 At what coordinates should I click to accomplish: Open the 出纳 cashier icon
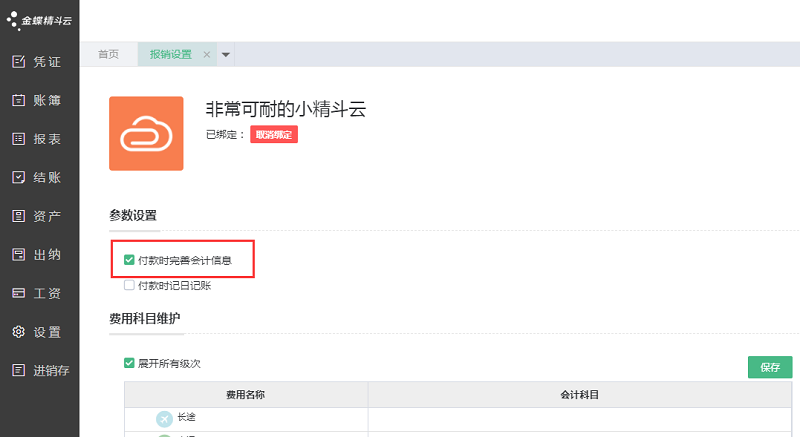pyautogui.click(x=18, y=254)
